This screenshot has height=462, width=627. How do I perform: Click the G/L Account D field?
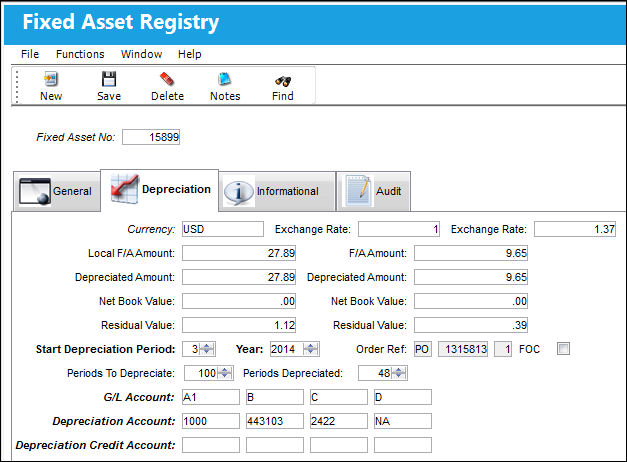point(403,397)
